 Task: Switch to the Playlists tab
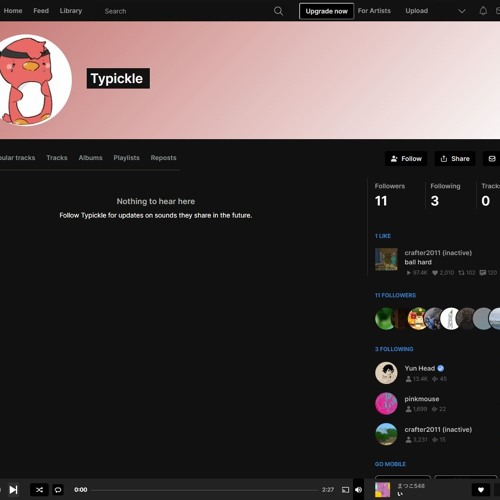(126, 158)
